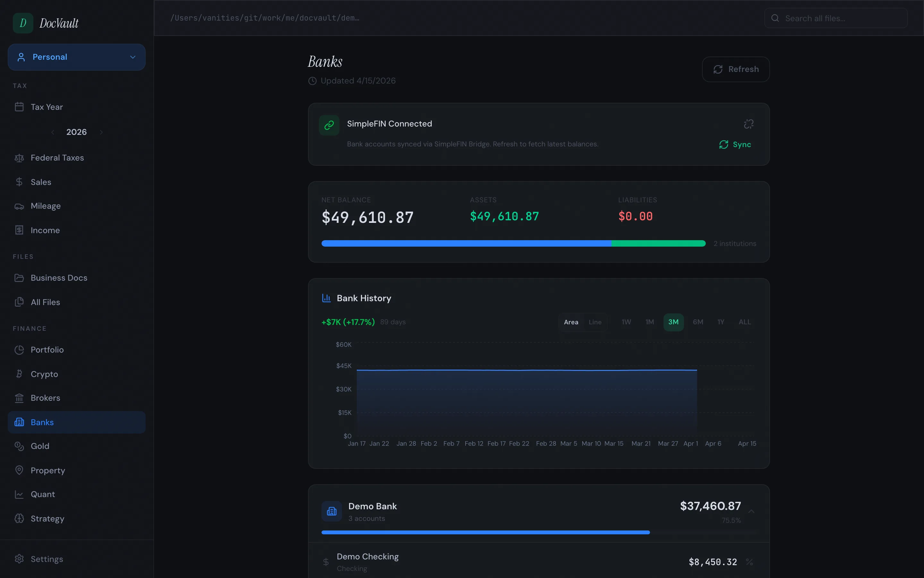The width and height of the screenshot is (924, 578).
Task: Click the Income receipt icon
Action: [x=19, y=230]
